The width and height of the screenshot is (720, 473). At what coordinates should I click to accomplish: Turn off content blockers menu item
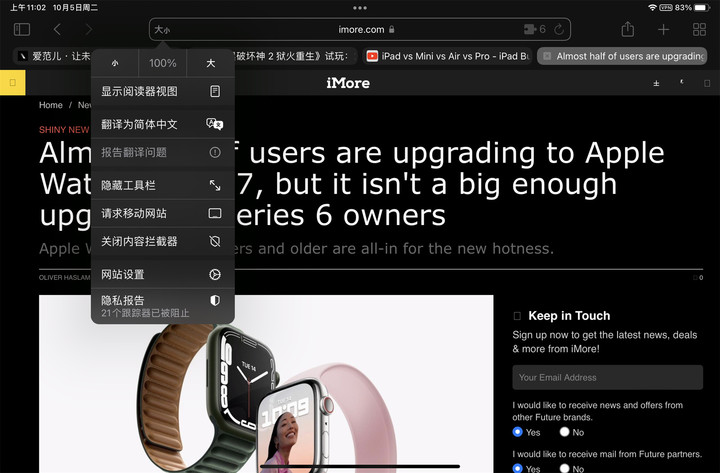click(162, 242)
